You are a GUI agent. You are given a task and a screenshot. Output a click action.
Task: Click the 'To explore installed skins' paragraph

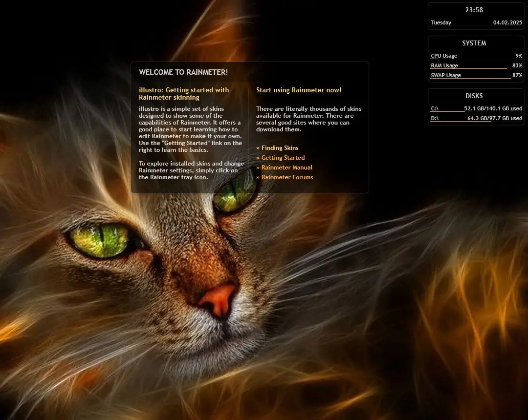point(191,170)
